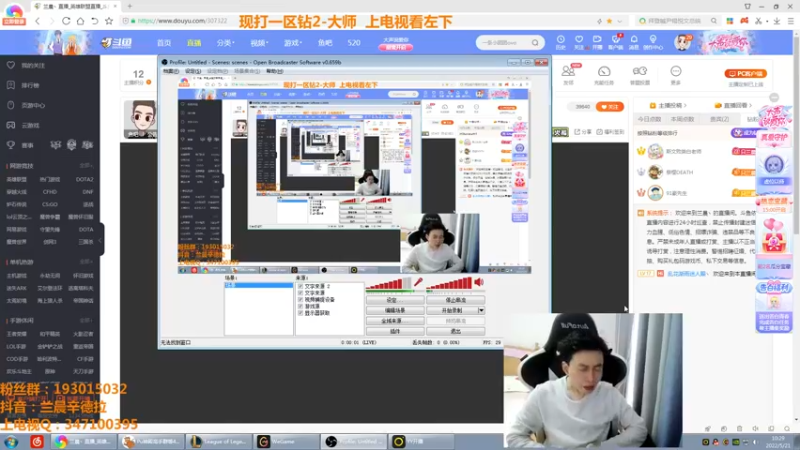Image resolution: width=800 pixels, height=450 pixels.
Task: Click browser home icon
Action: (81, 21)
